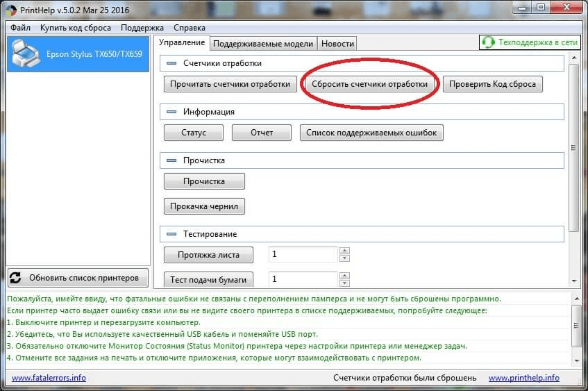Click log line 3. Обязательно отключите Монитор Состояния
This screenshot has height=391, width=588.
tap(237, 346)
